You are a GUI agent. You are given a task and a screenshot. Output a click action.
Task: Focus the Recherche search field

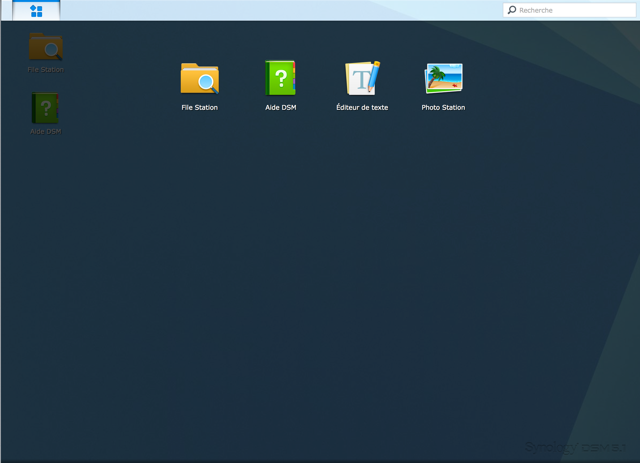tap(569, 10)
